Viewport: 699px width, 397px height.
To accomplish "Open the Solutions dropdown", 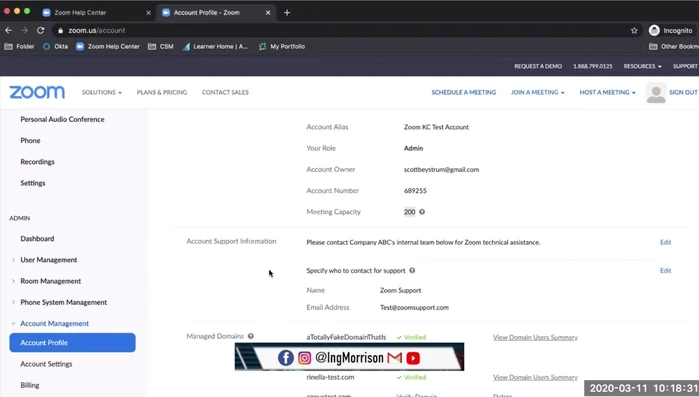I will click(x=102, y=92).
